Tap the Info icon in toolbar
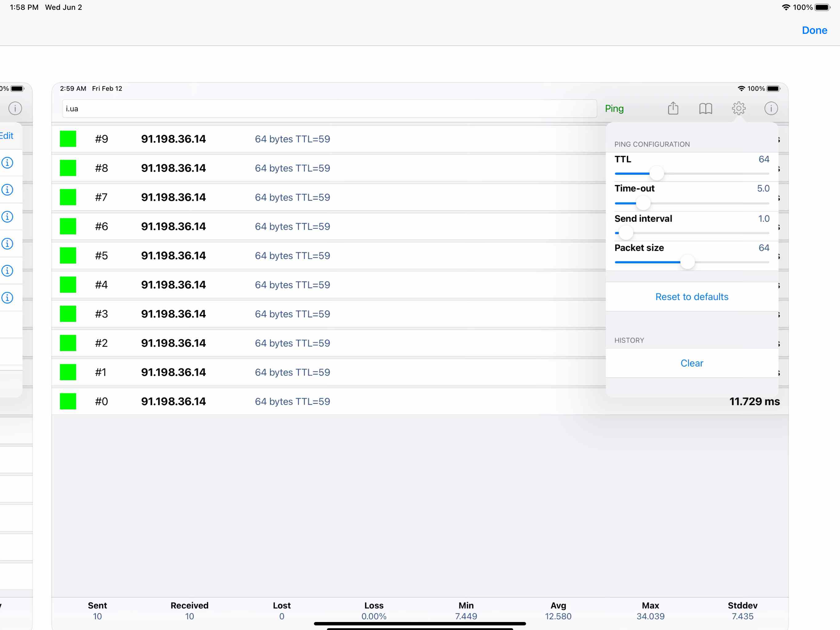 pos(771,108)
